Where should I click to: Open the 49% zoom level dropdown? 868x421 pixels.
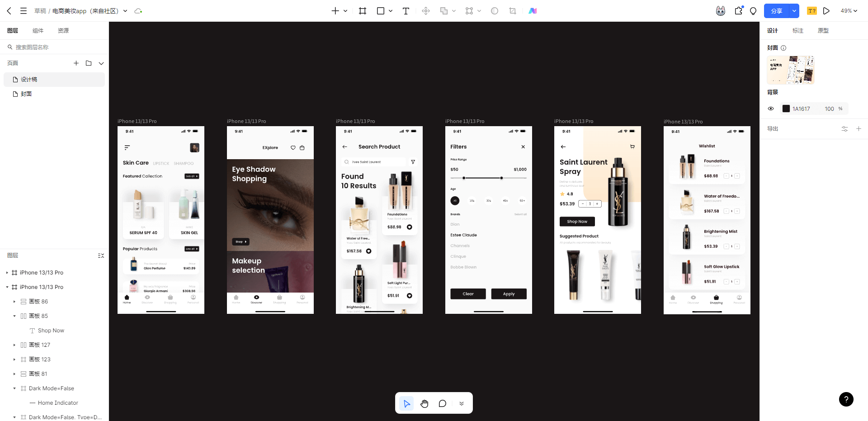tap(849, 11)
